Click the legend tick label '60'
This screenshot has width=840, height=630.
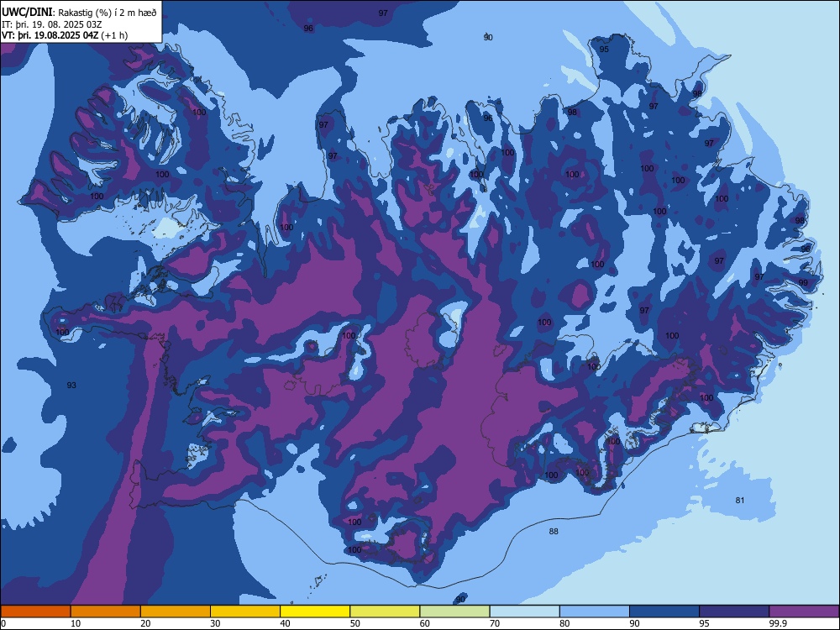[x=425, y=623]
